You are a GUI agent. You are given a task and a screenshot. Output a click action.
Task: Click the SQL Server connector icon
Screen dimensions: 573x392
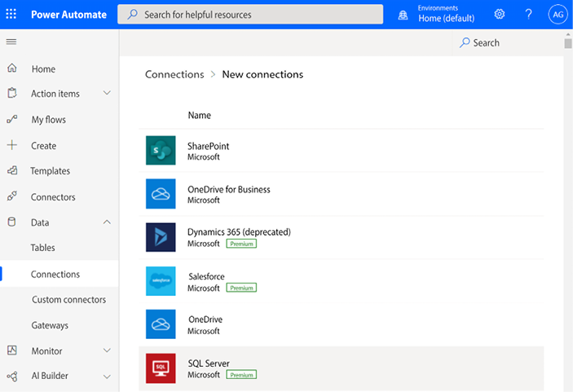161,368
